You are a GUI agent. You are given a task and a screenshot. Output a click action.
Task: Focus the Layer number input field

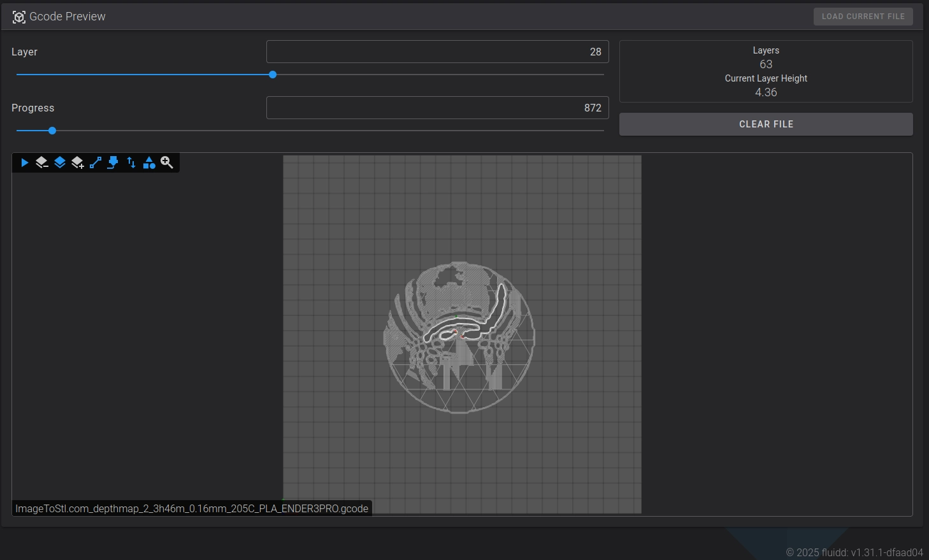[437, 52]
